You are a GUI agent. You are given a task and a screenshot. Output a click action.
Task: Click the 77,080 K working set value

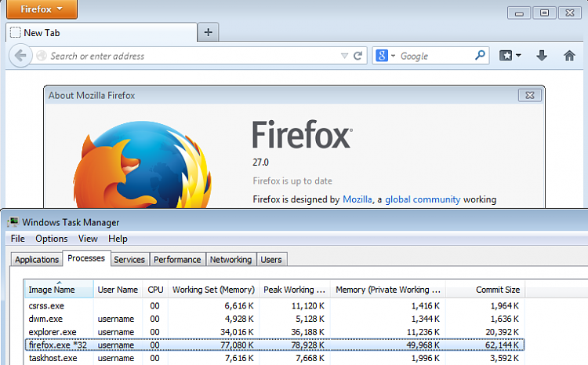coord(237,345)
